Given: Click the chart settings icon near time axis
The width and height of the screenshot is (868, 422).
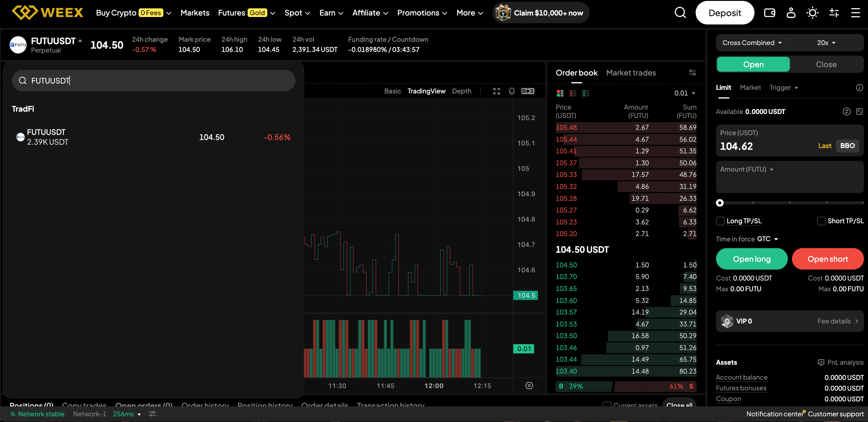Looking at the screenshot, I should pyautogui.click(x=529, y=386).
